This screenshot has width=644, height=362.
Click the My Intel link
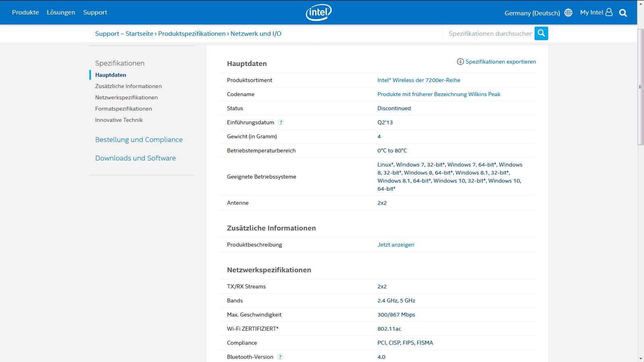click(592, 12)
